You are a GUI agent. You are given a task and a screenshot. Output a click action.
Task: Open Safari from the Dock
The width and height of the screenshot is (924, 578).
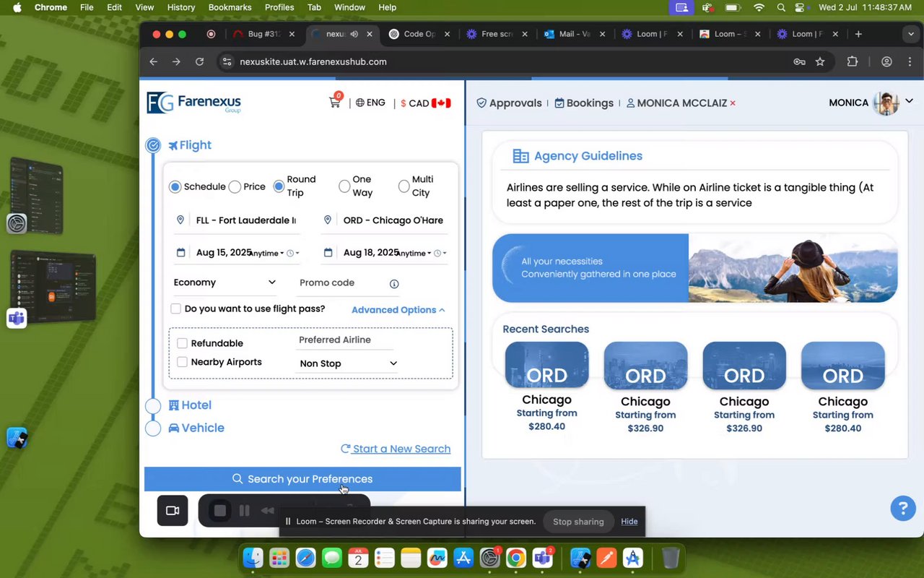[305, 558]
